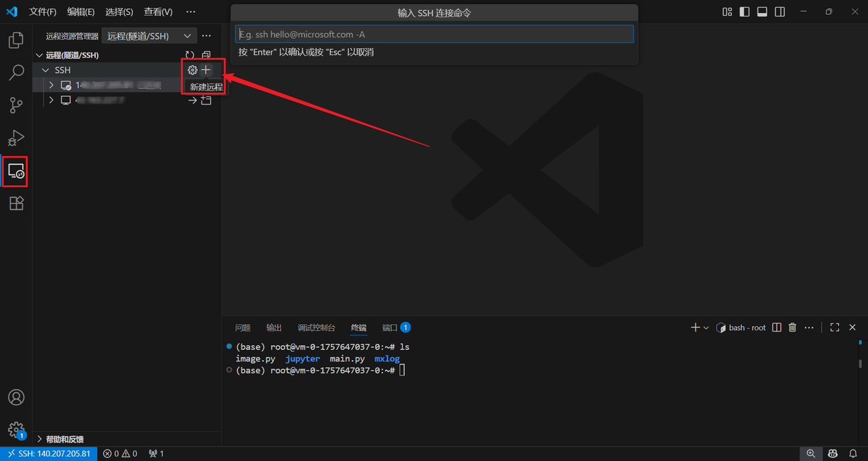Open SSH config via gear icon
Viewport: 868px width, 461px height.
click(x=193, y=70)
